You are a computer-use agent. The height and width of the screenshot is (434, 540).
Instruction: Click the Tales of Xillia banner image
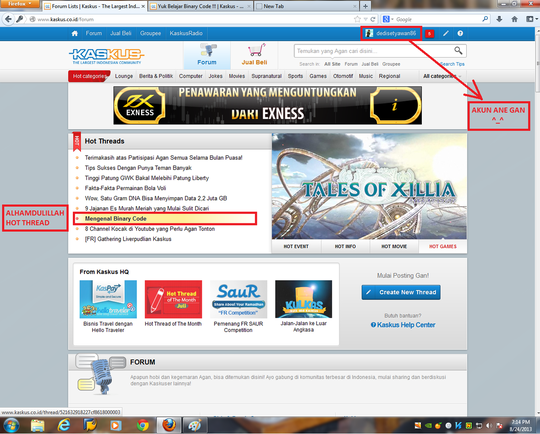369,186
